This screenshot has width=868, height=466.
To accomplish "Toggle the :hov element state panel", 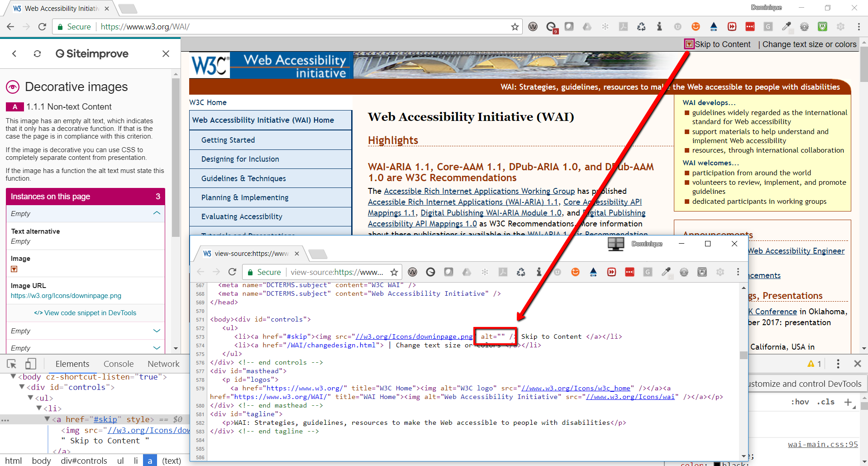I will click(800, 402).
